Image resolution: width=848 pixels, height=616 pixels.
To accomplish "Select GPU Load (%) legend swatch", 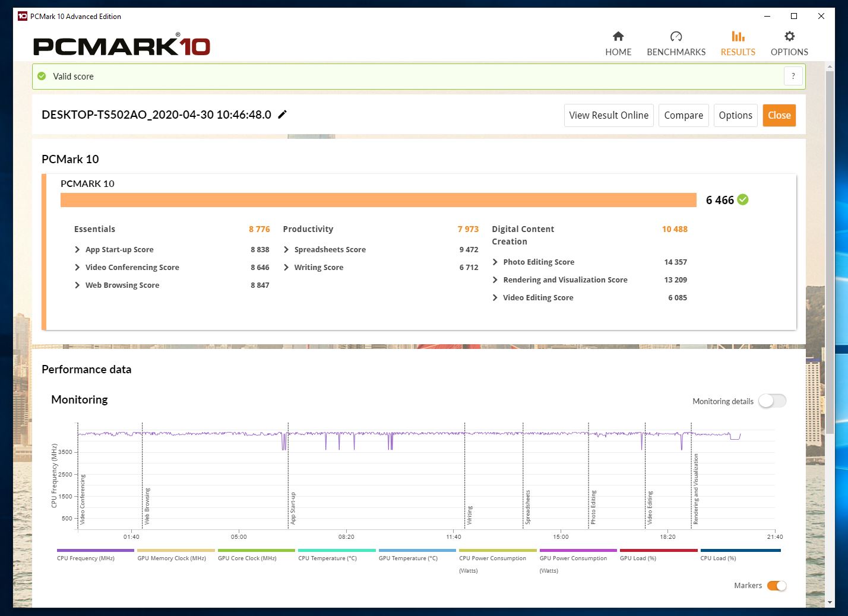I will click(x=659, y=550).
